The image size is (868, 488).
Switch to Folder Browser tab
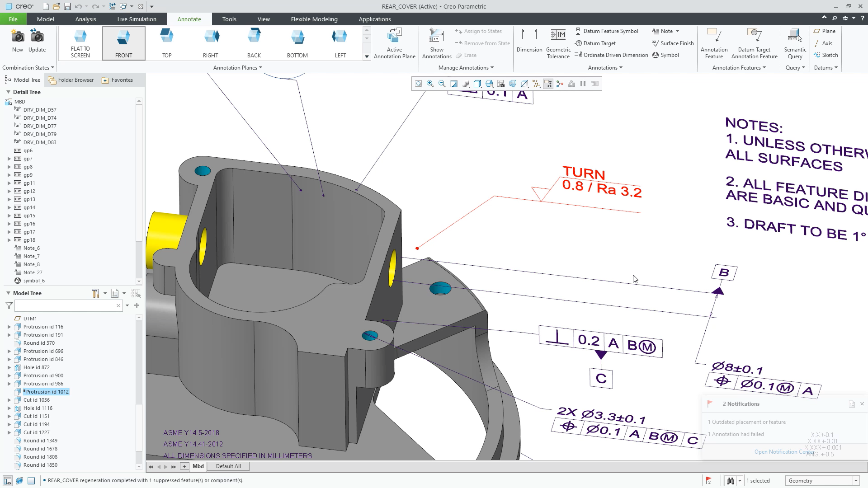pos(71,80)
